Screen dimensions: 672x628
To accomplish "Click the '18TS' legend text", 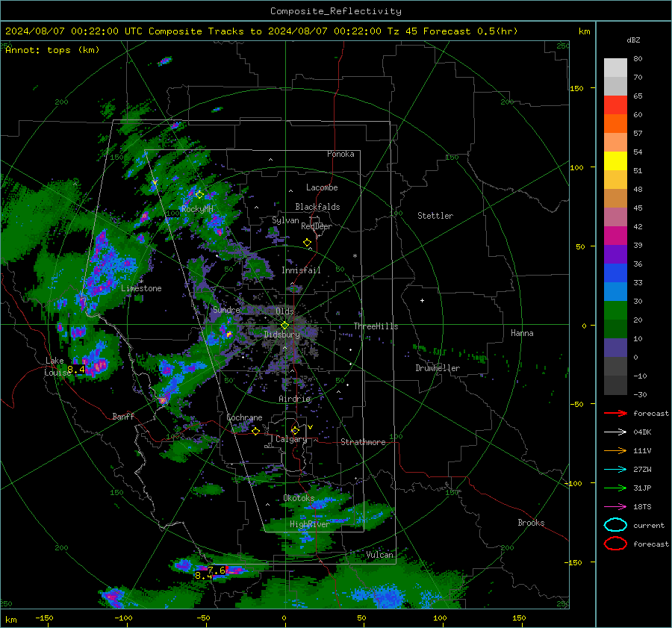I will click(642, 507).
